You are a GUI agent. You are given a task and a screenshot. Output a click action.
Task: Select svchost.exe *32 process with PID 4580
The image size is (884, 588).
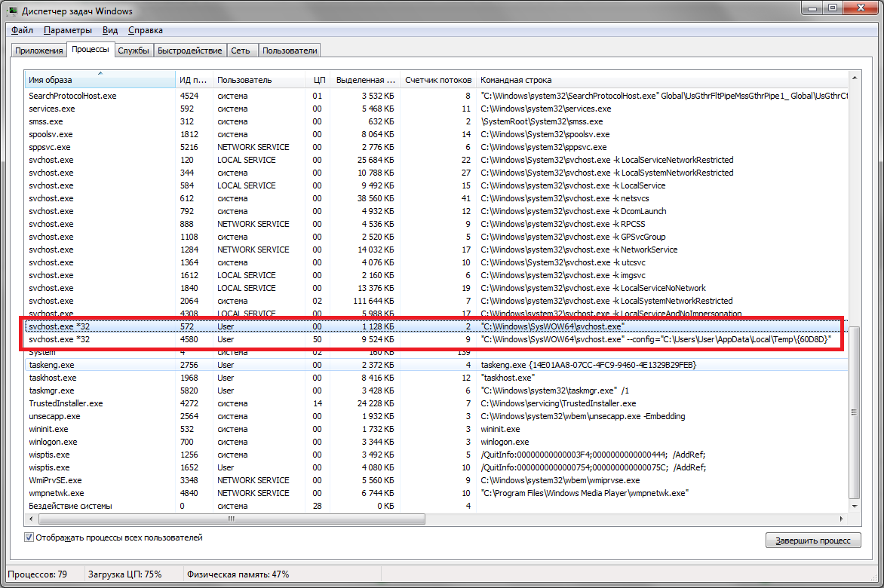[59, 340]
